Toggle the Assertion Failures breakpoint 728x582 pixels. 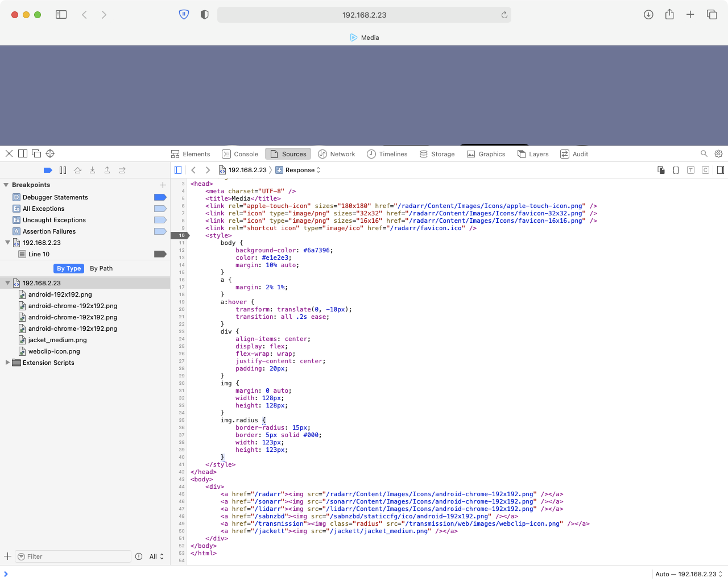(x=160, y=231)
